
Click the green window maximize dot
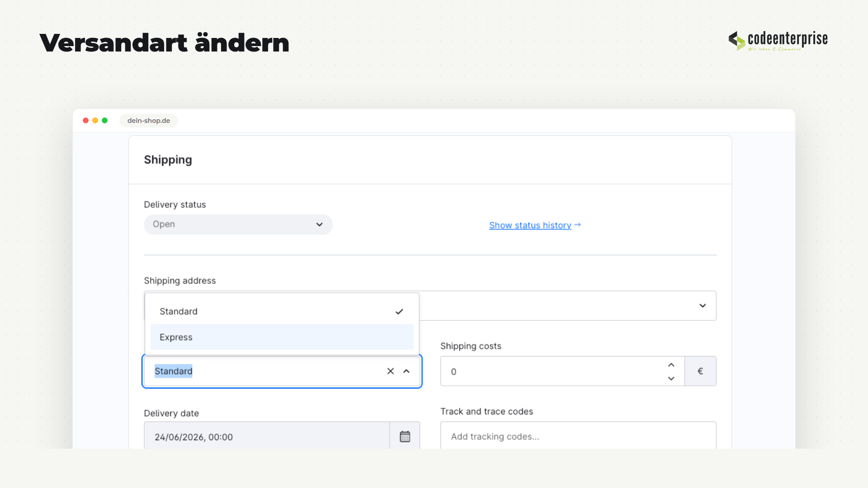click(104, 120)
